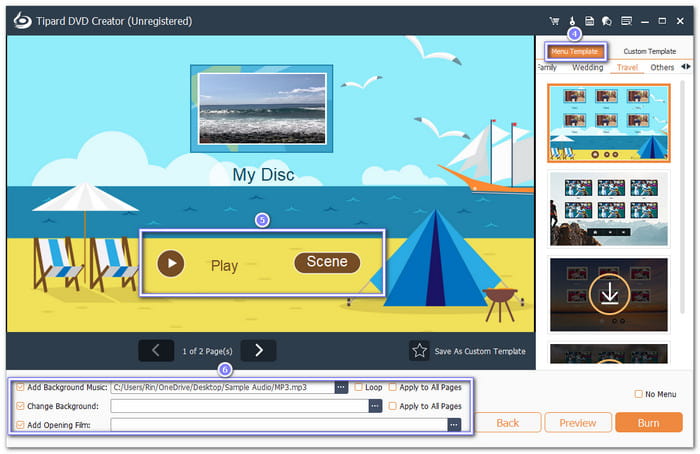
Task: Select the Wedding template category
Action: [x=588, y=67]
